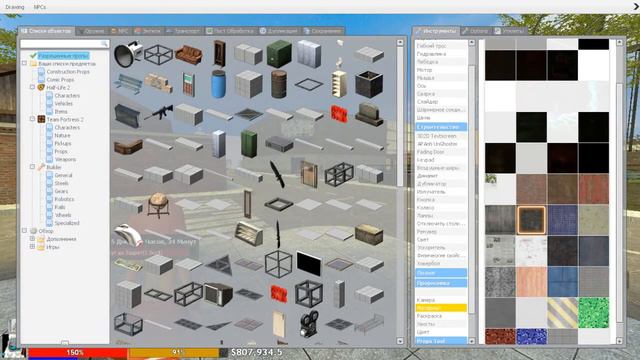Spawn the hay bale block prop
The width and height of the screenshot is (640, 360).
[x=369, y=234]
